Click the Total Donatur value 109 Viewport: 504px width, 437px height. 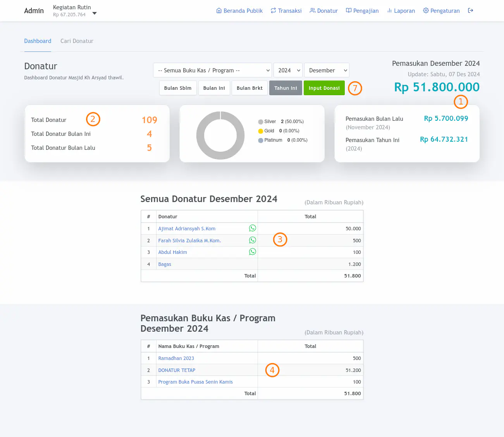(150, 120)
